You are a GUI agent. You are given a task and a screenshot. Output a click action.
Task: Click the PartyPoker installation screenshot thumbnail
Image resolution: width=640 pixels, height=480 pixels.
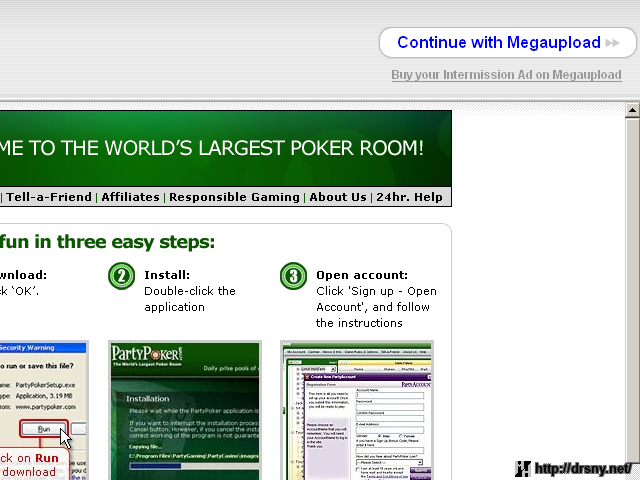(185, 410)
